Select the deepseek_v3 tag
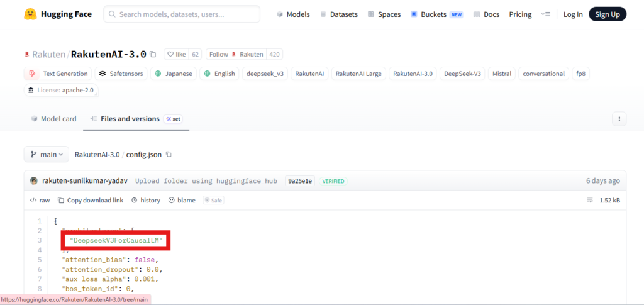This screenshot has height=305, width=644. [x=265, y=74]
